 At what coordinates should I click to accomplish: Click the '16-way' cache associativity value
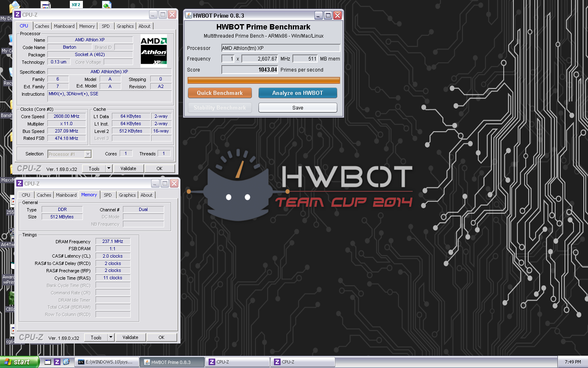click(x=161, y=131)
